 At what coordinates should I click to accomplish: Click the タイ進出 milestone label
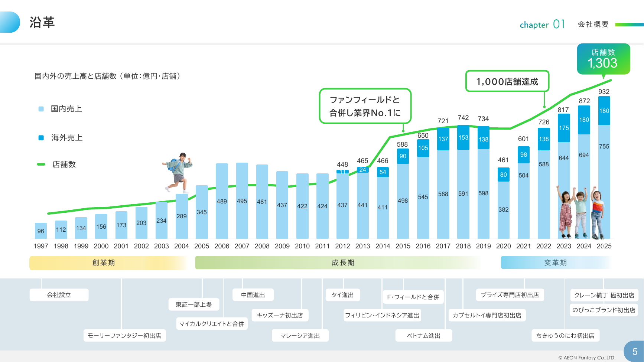(x=342, y=295)
